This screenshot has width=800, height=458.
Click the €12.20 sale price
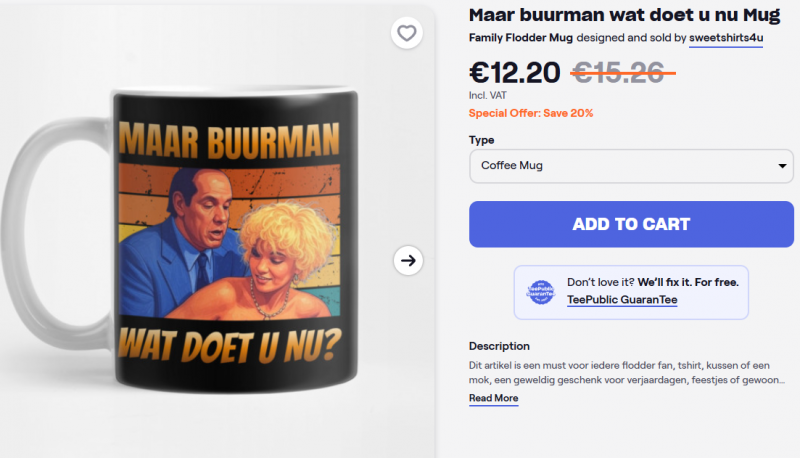pos(514,71)
